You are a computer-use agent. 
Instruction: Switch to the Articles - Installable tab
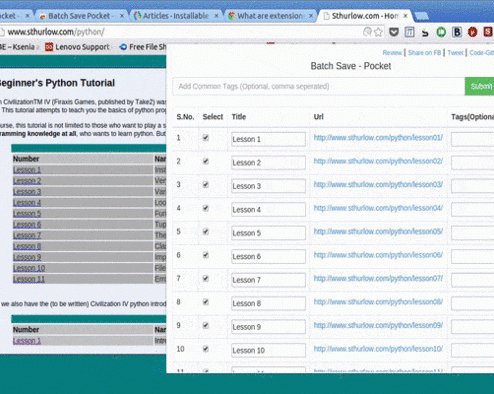176,16
